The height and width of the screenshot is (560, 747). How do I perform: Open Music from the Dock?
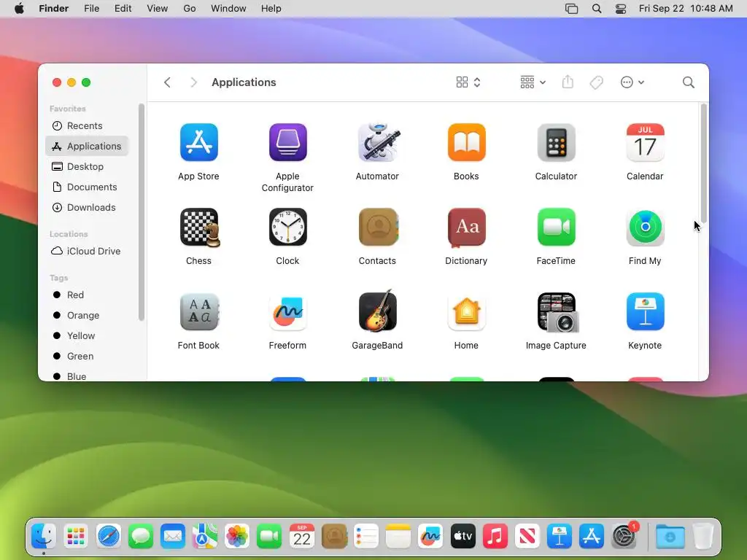[x=495, y=537]
